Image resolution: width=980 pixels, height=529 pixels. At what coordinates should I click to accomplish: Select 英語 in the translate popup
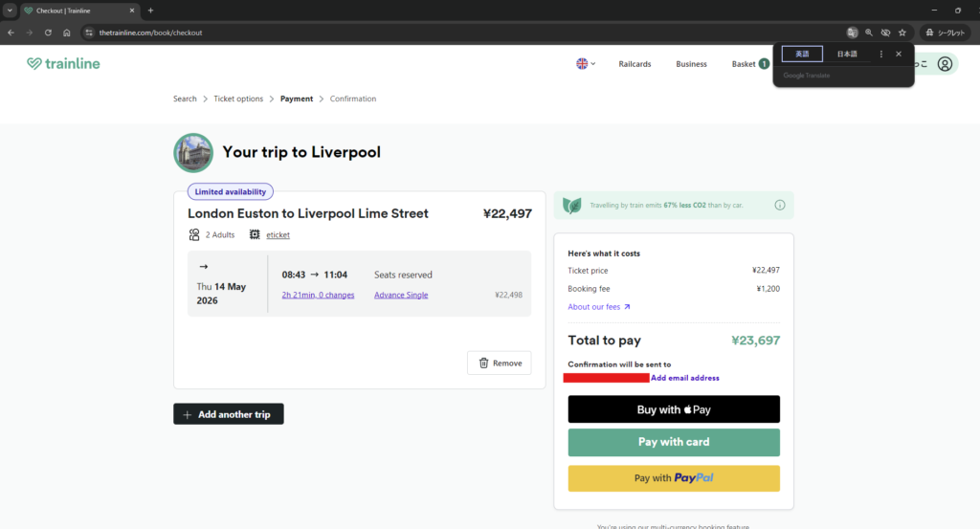click(802, 55)
